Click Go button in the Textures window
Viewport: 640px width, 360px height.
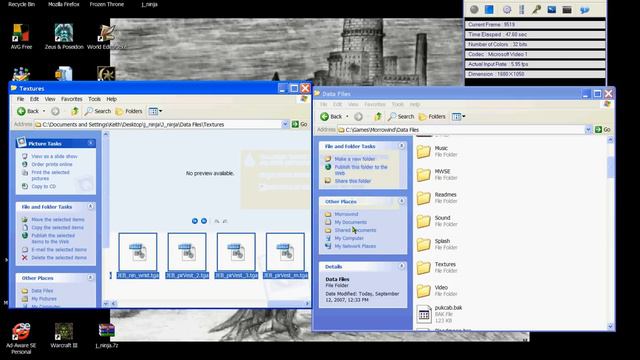point(300,124)
